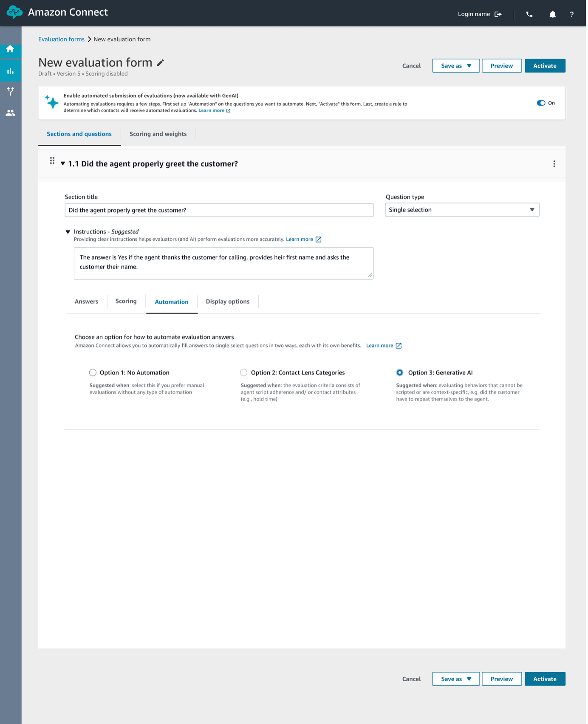
Task: Open the users sidebar icon
Action: coord(11,113)
